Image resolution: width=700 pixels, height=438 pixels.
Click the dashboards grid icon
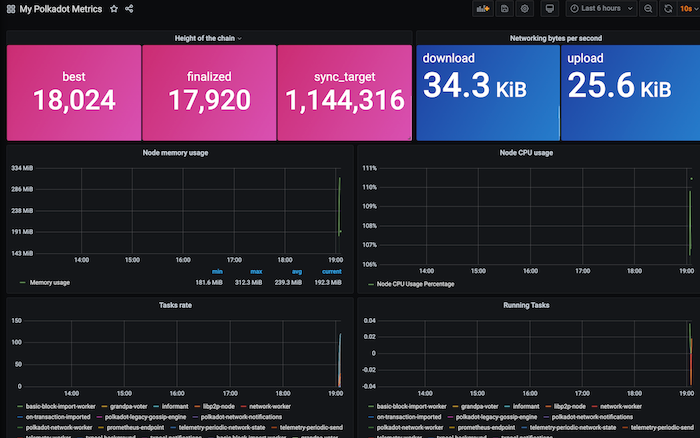coord(9,9)
